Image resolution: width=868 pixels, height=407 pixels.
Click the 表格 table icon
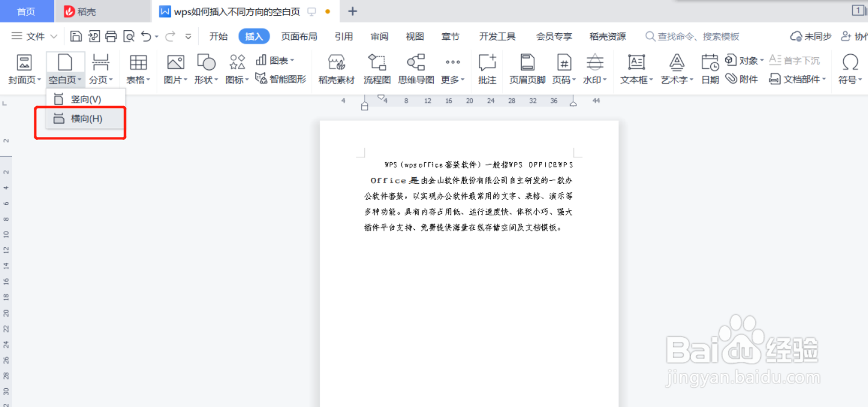click(x=138, y=62)
